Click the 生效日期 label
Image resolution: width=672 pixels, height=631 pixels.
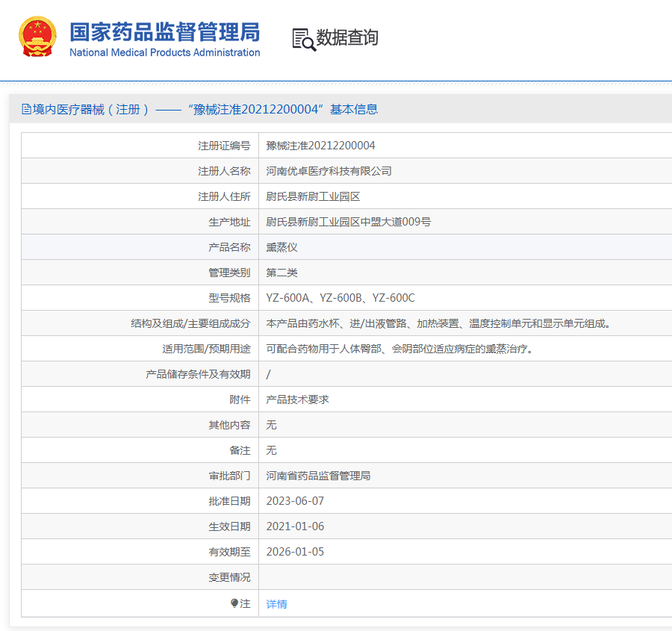click(229, 526)
